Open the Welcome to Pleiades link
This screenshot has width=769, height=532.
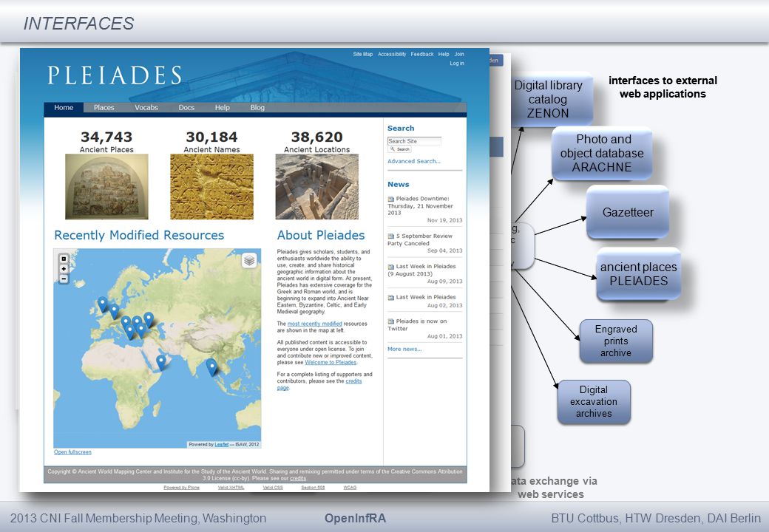pyautogui.click(x=331, y=362)
